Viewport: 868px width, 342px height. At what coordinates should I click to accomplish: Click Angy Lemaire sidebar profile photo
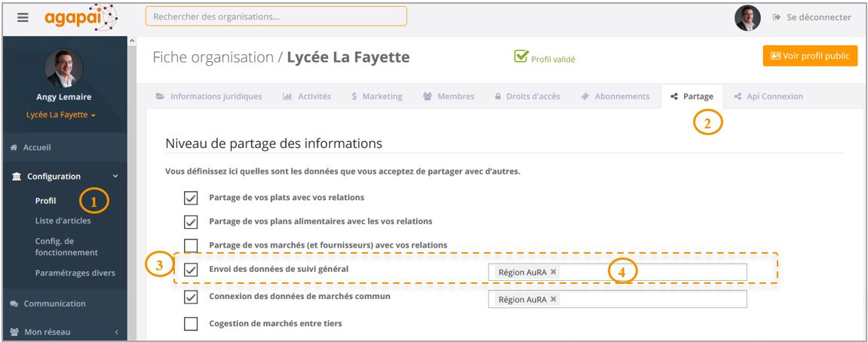click(x=64, y=68)
